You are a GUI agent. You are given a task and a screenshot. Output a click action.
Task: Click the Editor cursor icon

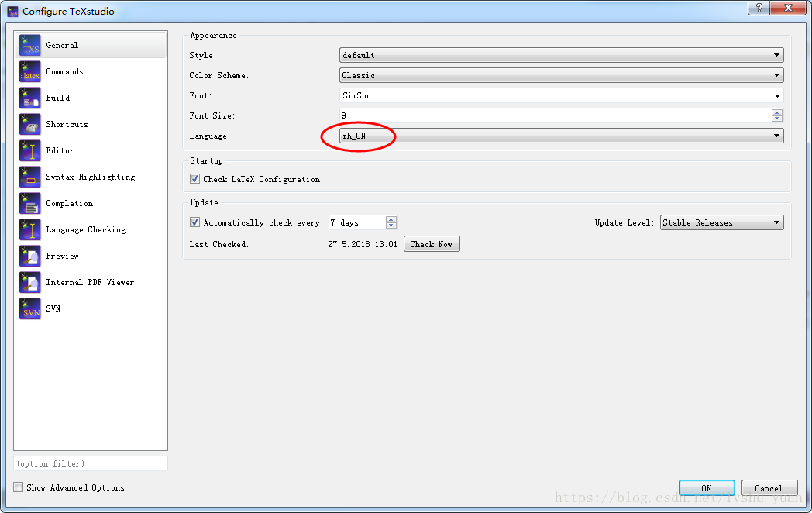(x=30, y=151)
